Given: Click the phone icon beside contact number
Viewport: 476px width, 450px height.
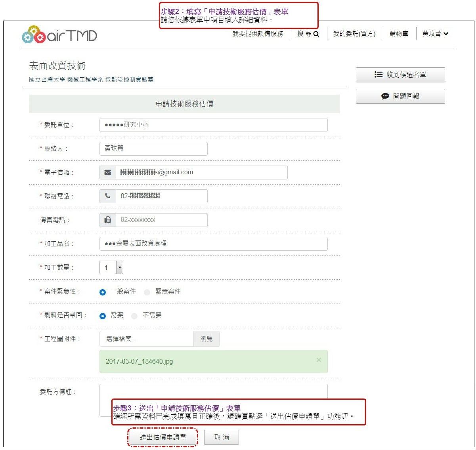Looking at the screenshot, I should tap(107, 196).
